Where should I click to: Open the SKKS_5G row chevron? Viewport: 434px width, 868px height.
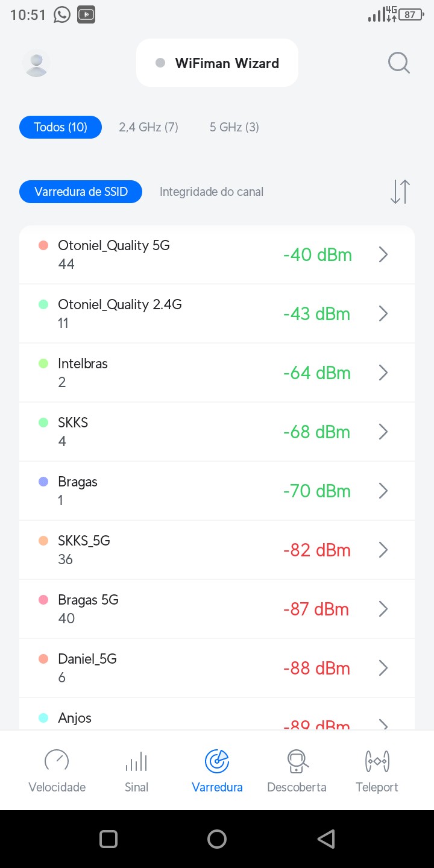click(383, 550)
